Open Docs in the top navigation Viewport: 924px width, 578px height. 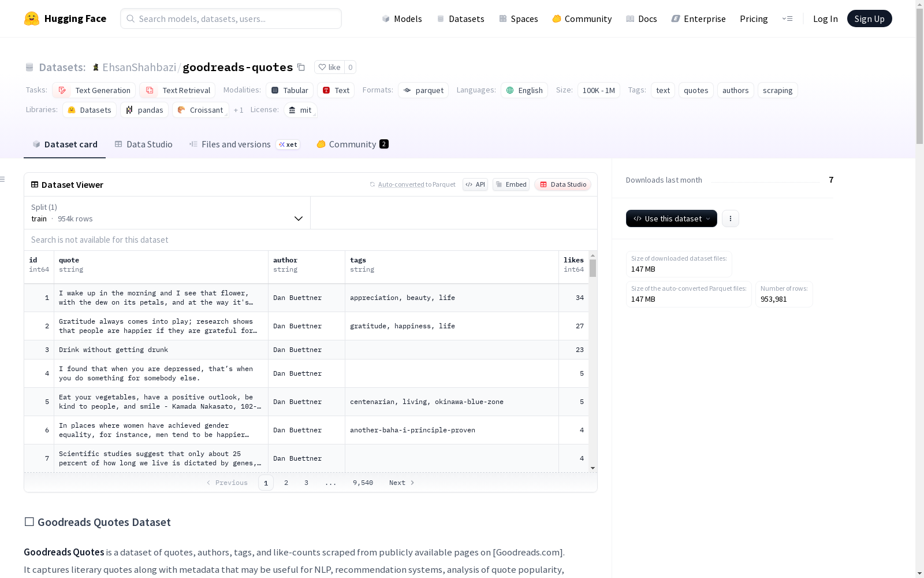coord(642,18)
